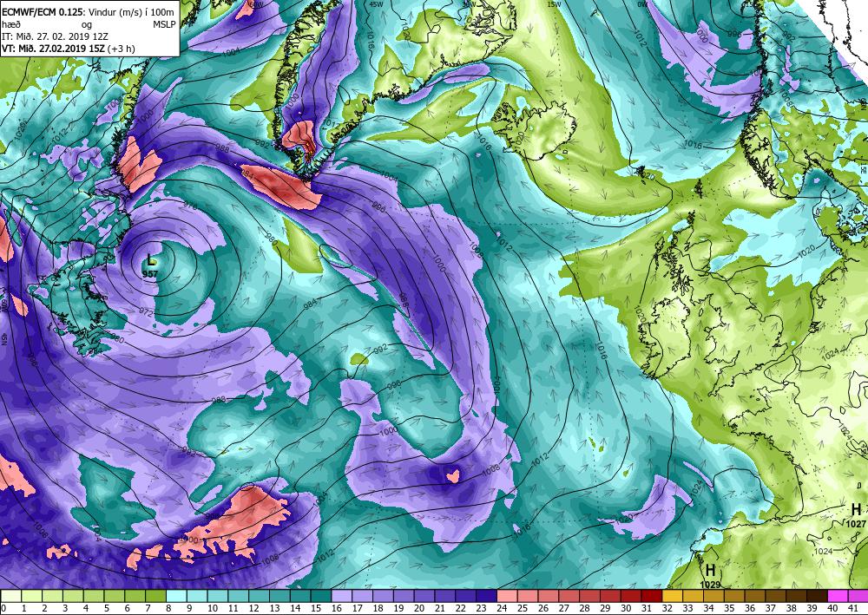Select the teal swatch between 12 and 13
The width and height of the screenshot is (868, 615).
click(x=260, y=596)
